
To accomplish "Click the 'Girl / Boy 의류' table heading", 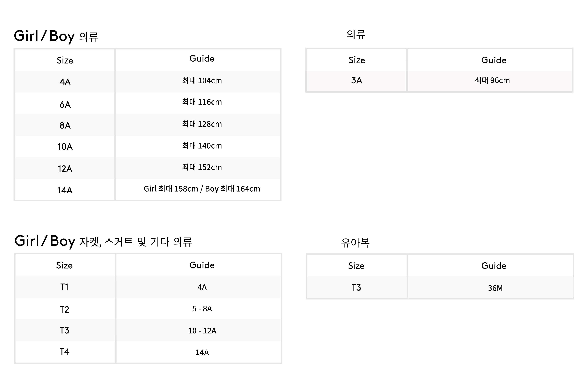I will coord(56,36).
